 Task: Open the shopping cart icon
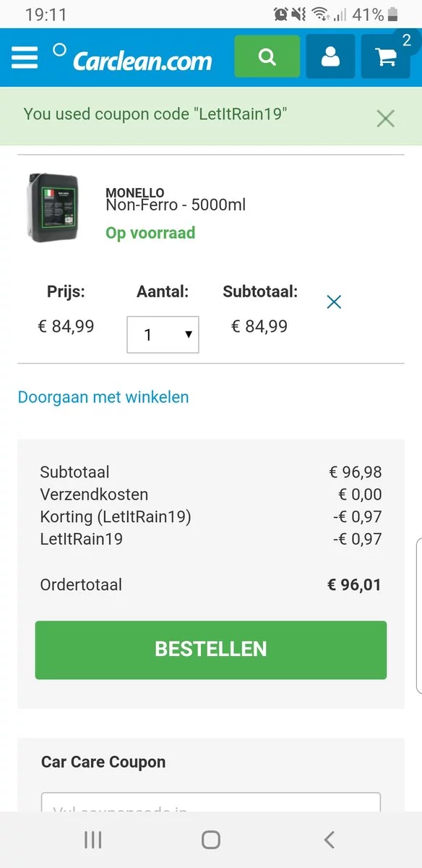point(385,56)
